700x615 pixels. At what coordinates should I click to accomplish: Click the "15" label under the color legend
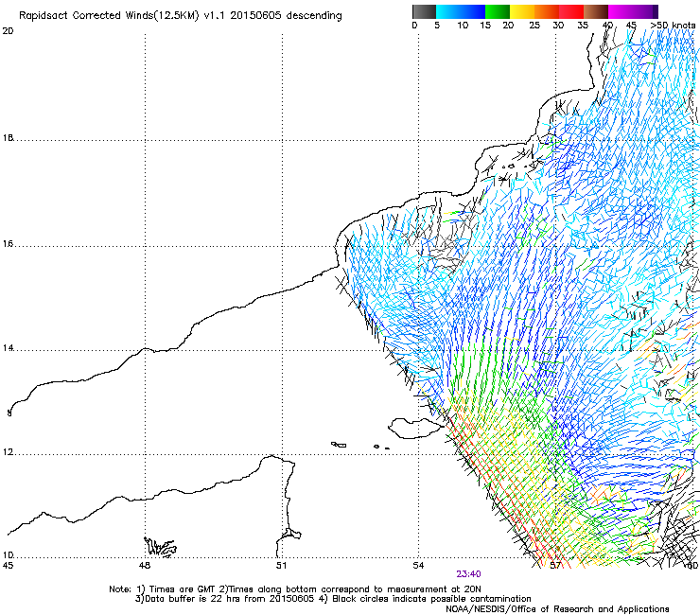pos(485,26)
